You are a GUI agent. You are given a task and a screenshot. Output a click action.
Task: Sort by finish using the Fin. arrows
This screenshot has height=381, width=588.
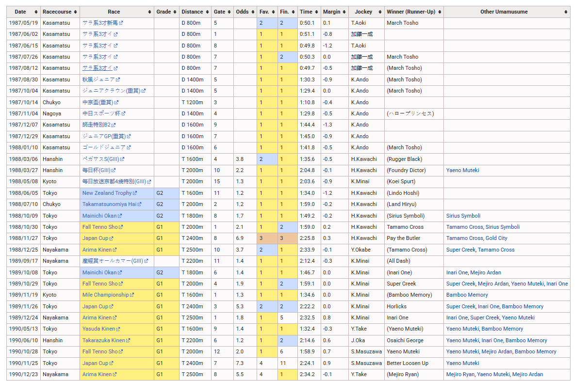[x=294, y=12]
